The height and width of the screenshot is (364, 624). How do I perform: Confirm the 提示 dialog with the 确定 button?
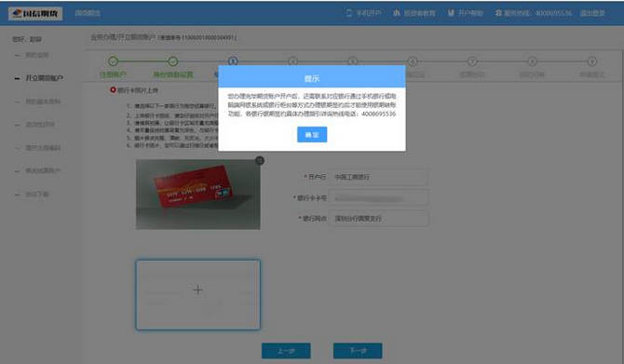pos(312,134)
